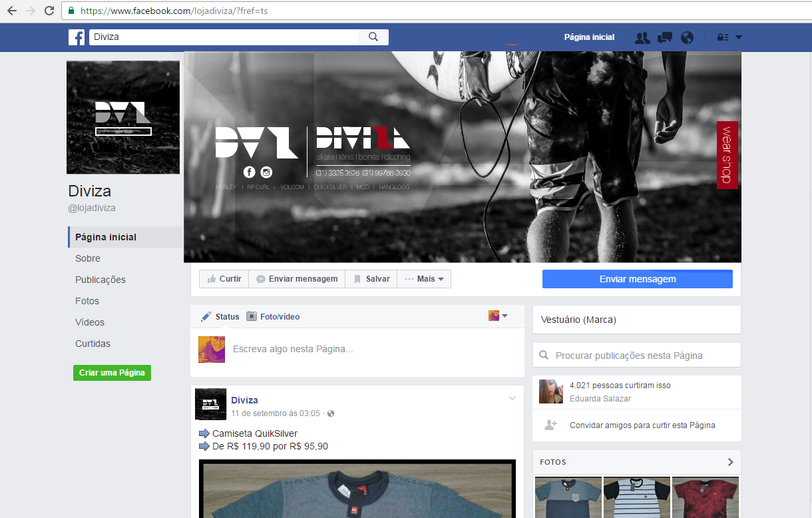Click the Eduarda Salazar name link
Viewport: 812px width, 518px height.
(600, 398)
